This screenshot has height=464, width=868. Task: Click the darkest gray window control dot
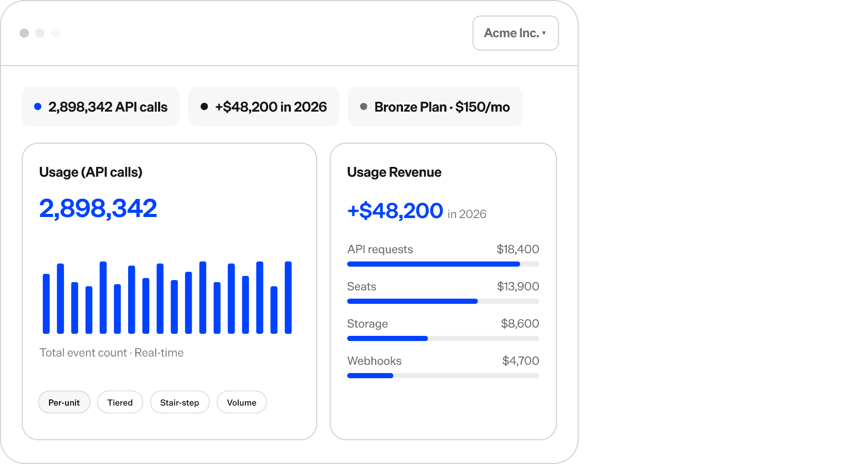(24, 33)
